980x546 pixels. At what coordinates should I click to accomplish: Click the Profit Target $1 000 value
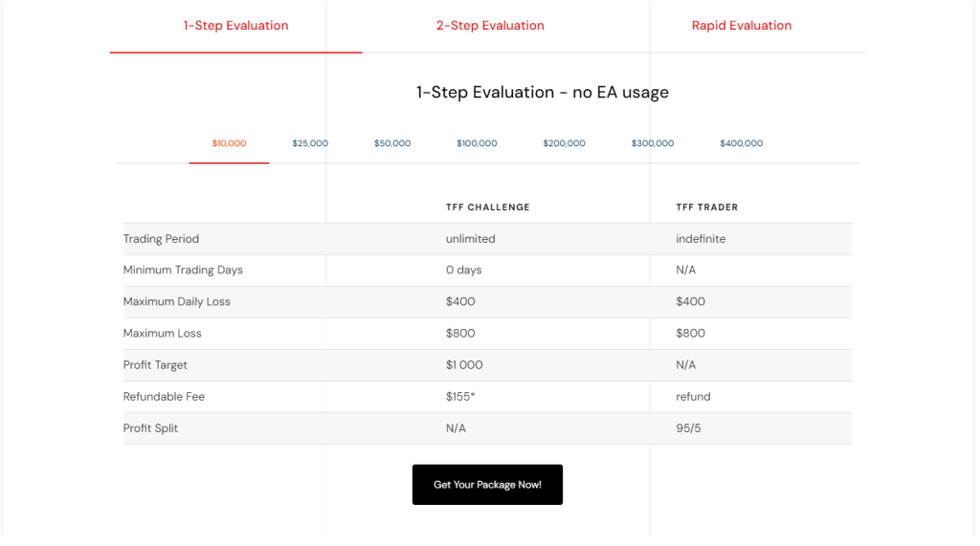(x=464, y=365)
